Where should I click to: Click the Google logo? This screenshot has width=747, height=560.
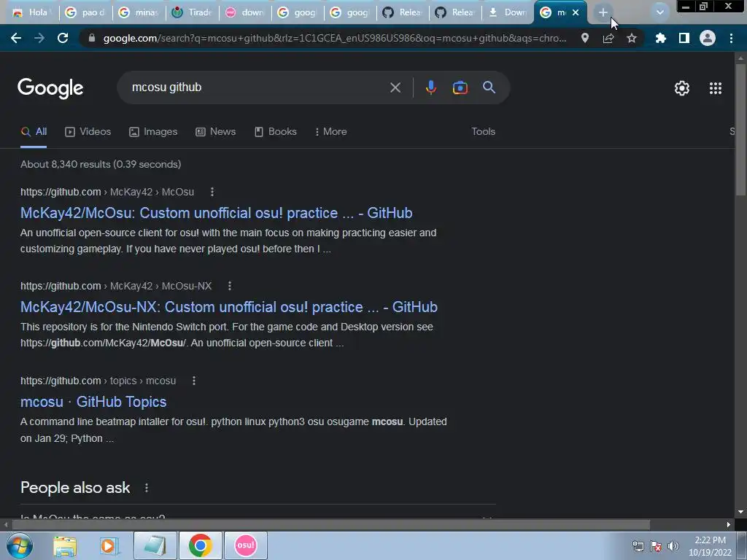[50, 88]
